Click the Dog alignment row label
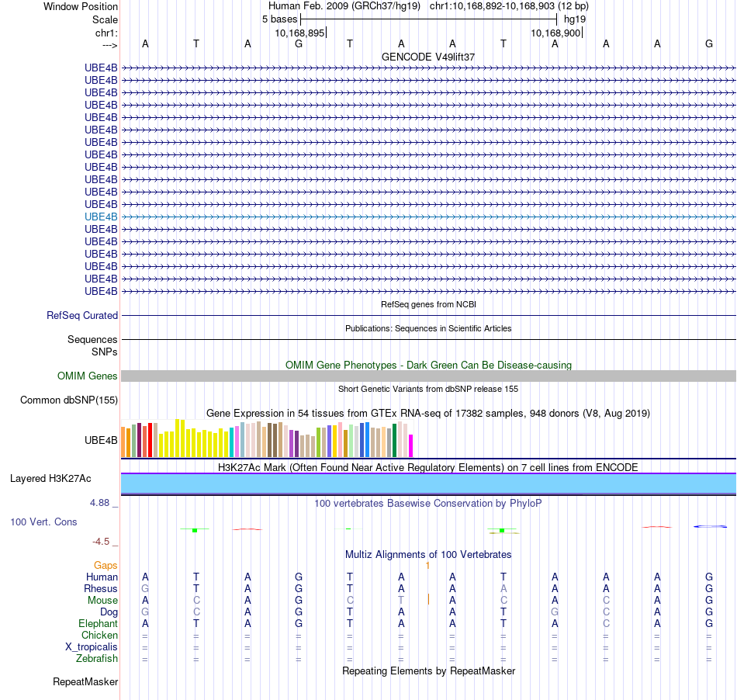The height and width of the screenshot is (700, 737). coord(109,612)
